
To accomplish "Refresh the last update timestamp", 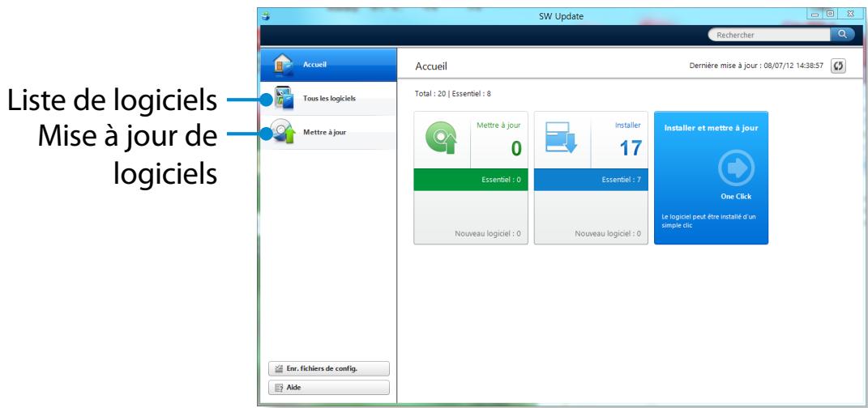I will coord(840,66).
